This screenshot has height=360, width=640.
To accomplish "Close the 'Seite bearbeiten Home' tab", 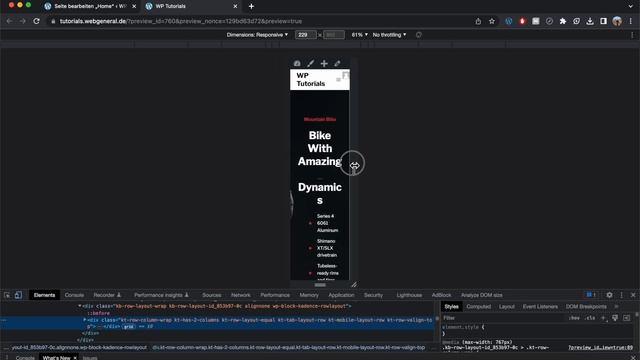I will point(134,6).
